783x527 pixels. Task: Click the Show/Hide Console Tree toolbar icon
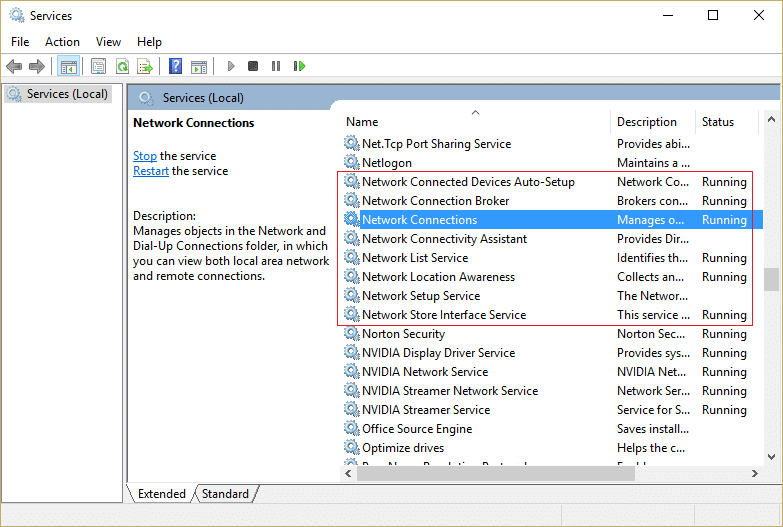coord(69,67)
